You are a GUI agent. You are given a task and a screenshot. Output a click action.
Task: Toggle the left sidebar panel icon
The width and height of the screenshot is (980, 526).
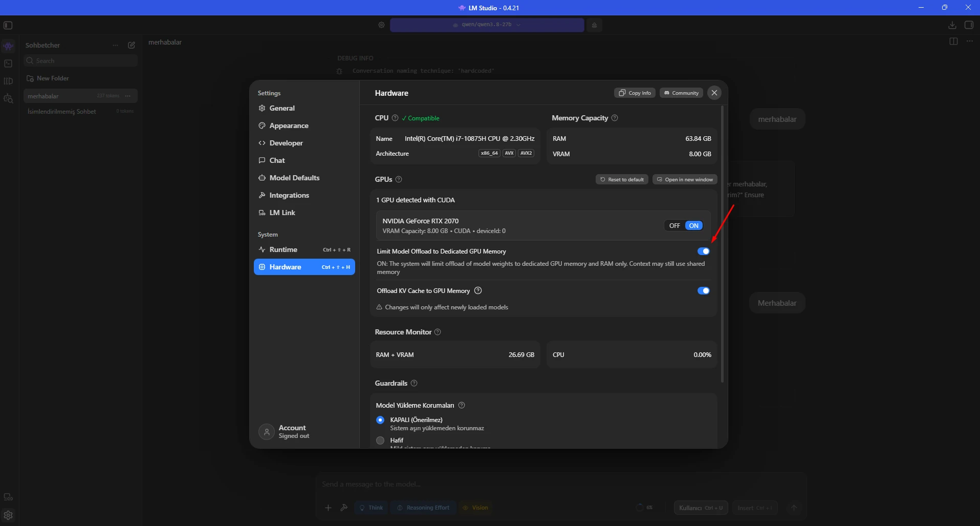pyautogui.click(x=8, y=25)
